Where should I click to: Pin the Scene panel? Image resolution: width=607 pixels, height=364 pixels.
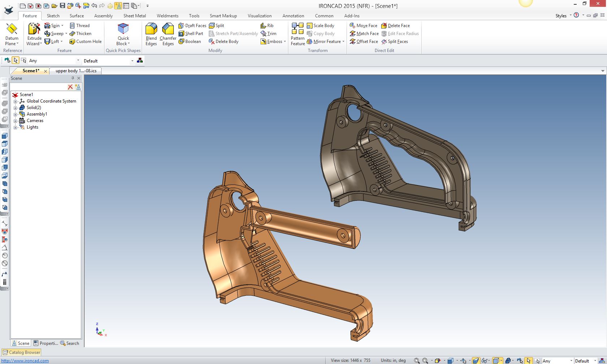[73, 78]
